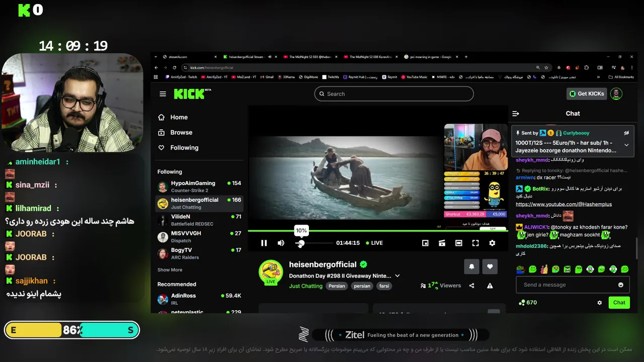
Task: Follow the channel with the heart button
Action: point(490,266)
